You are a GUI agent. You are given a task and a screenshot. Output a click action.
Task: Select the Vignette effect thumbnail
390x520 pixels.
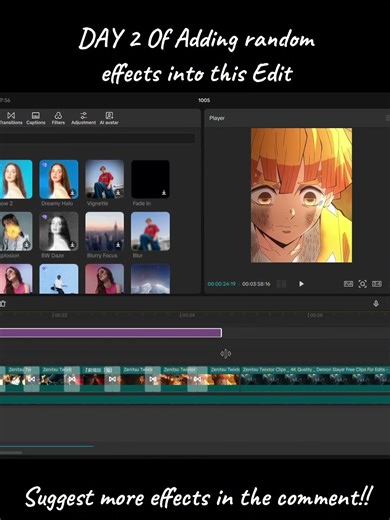pos(105,179)
